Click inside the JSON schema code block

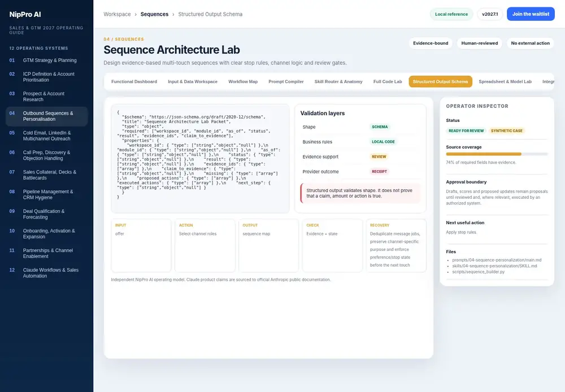pos(200,159)
